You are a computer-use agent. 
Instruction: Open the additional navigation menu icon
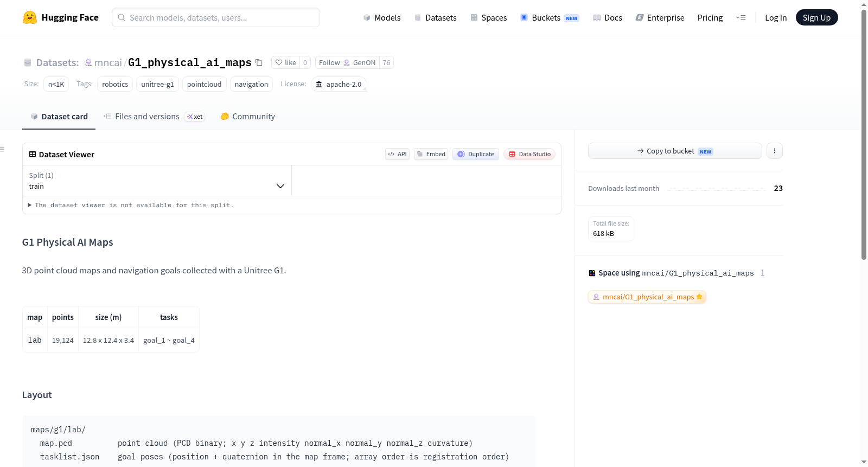[741, 17]
